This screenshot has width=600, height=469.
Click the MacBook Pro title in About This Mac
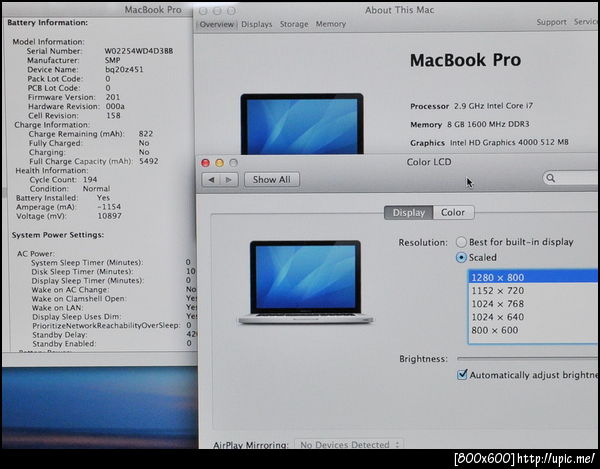coord(465,60)
